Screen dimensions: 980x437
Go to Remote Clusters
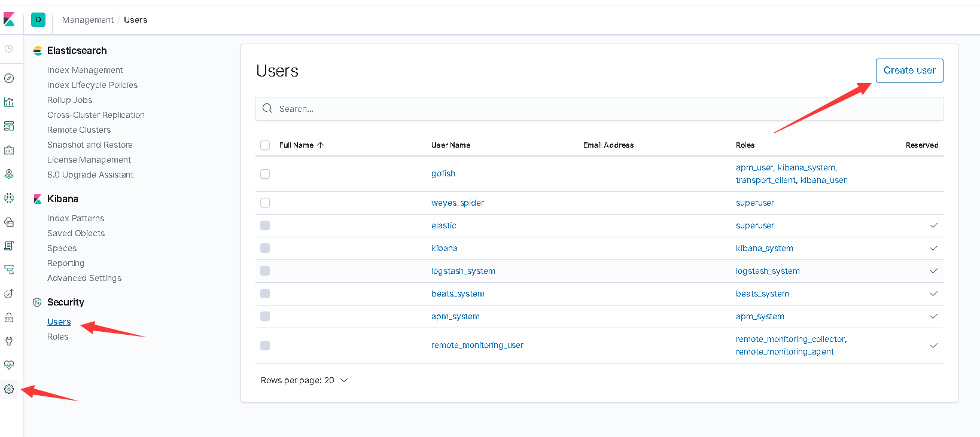coord(79,130)
